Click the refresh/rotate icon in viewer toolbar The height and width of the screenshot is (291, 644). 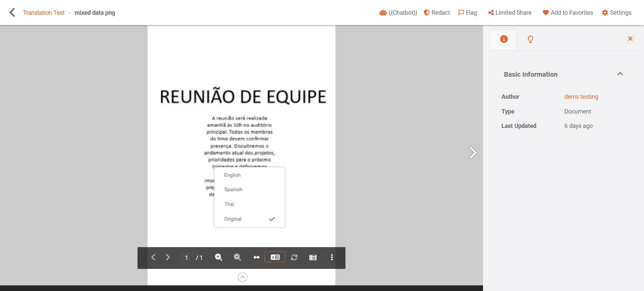[x=294, y=257]
